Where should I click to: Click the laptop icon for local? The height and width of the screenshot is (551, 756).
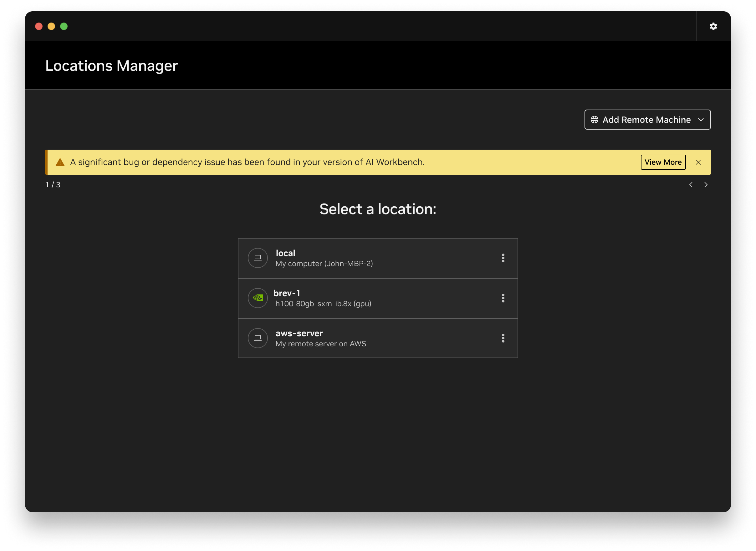point(258,258)
